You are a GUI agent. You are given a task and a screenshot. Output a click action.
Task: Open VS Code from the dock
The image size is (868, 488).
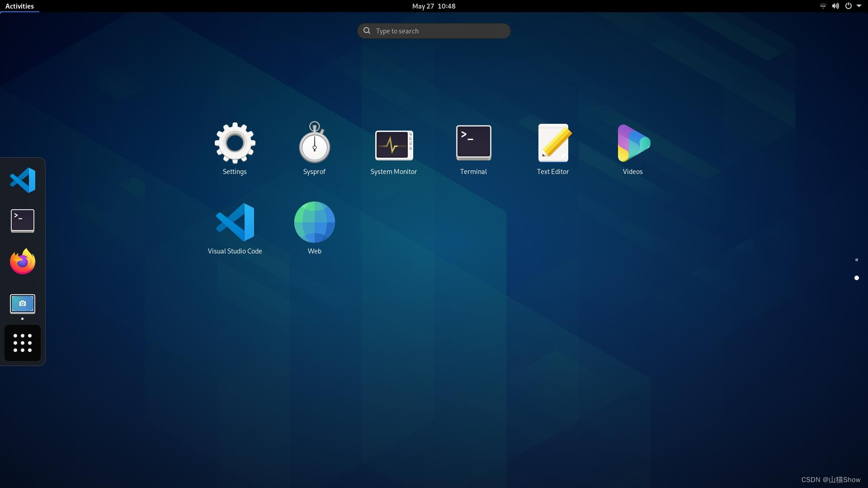click(x=23, y=180)
